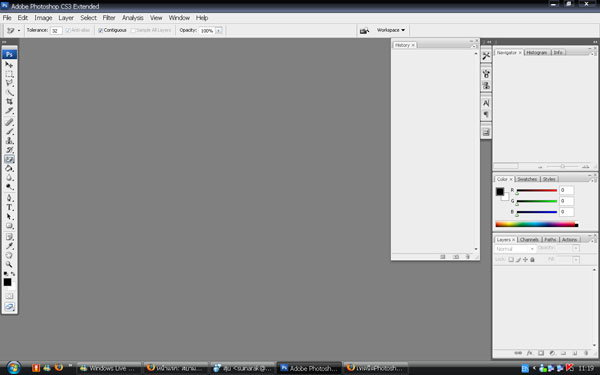
Task: Click the Navigator zoom slider handle
Action: pyautogui.click(x=562, y=166)
